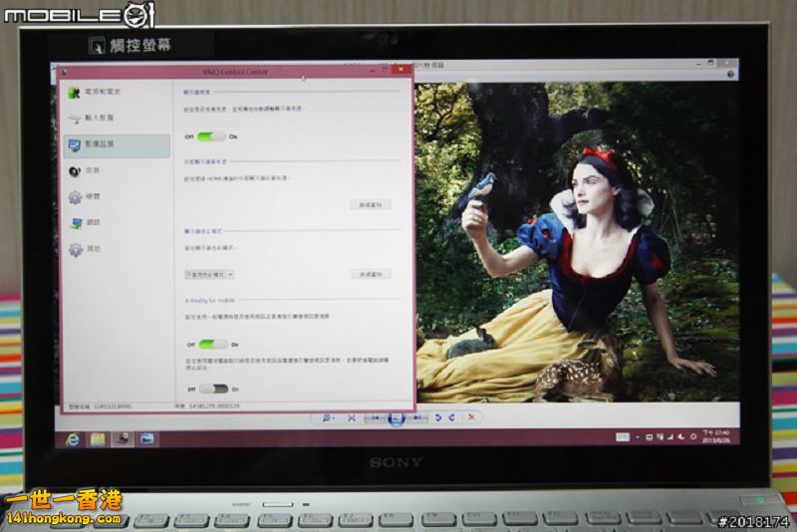Open the audio speaker settings category
797x532 pixels.
tap(116, 170)
